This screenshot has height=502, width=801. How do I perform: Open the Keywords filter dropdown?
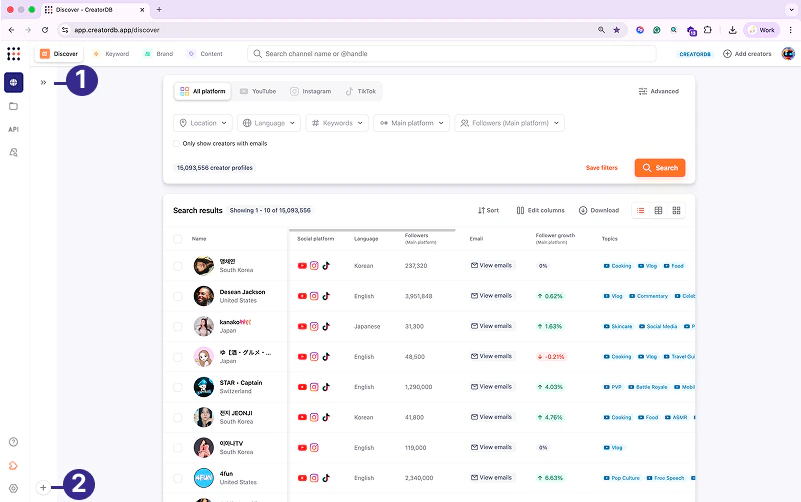coord(337,123)
